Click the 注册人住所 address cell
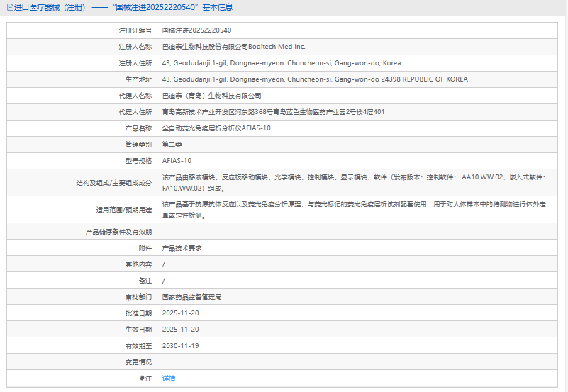 point(282,63)
